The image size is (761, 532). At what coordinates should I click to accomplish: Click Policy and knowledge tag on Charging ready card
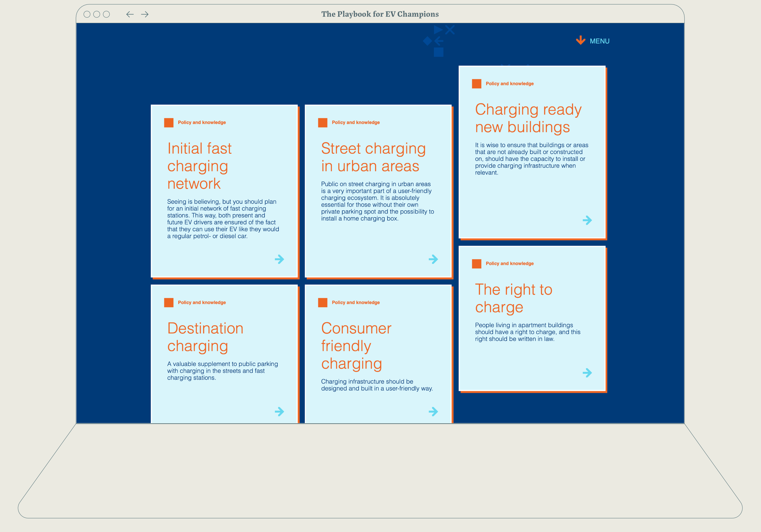coord(510,84)
